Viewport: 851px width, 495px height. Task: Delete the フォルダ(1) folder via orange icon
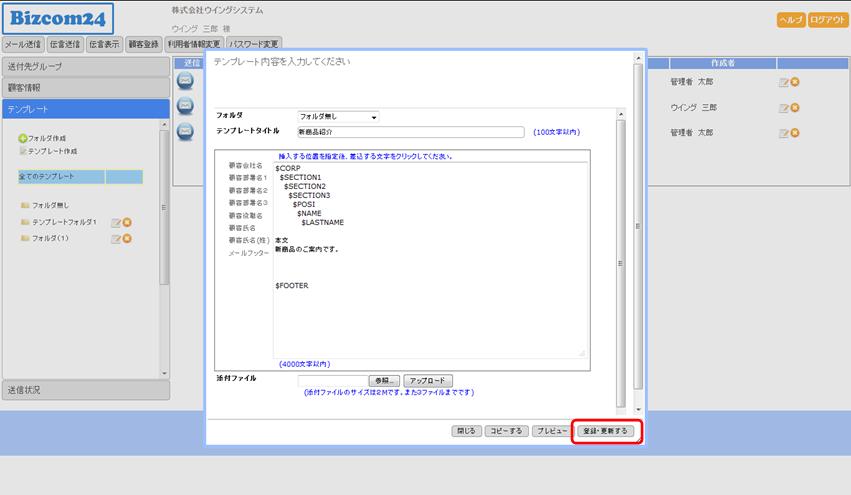127,238
